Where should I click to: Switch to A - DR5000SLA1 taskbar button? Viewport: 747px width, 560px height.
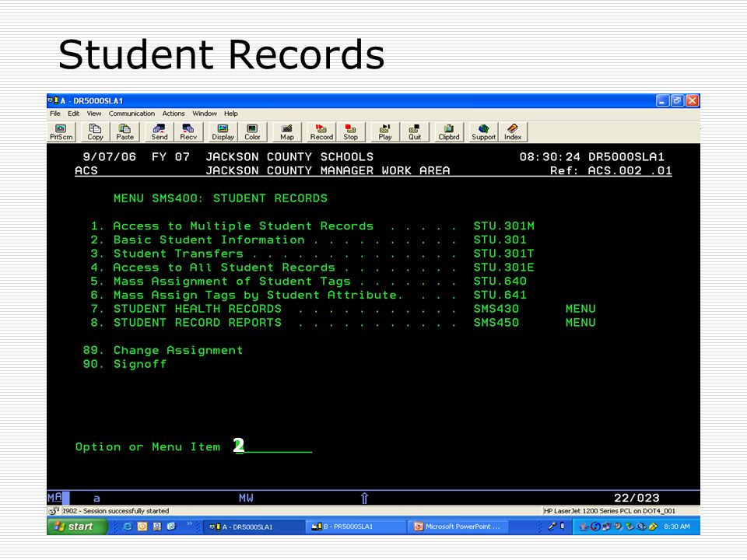point(254,527)
